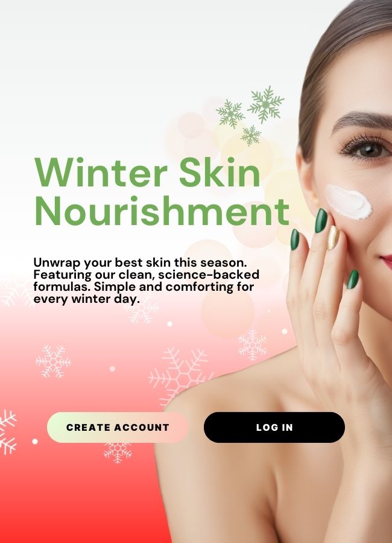Click the Winter Skin Nourishment heading
Image resolution: width=392 pixels, height=543 pixels.
pos(162,191)
